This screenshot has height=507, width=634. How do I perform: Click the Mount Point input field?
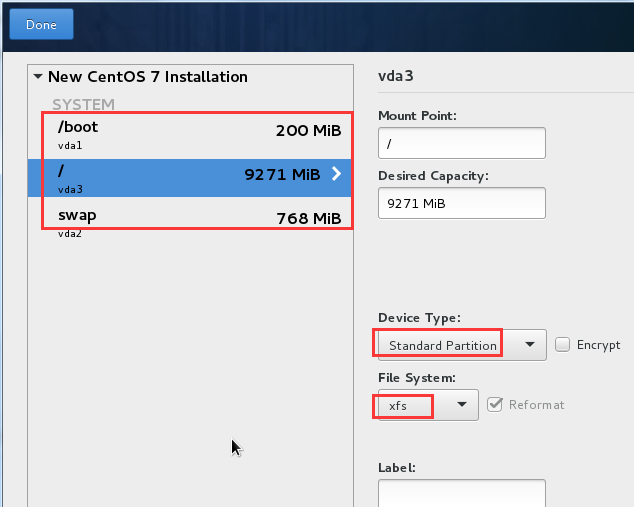pyautogui.click(x=462, y=143)
